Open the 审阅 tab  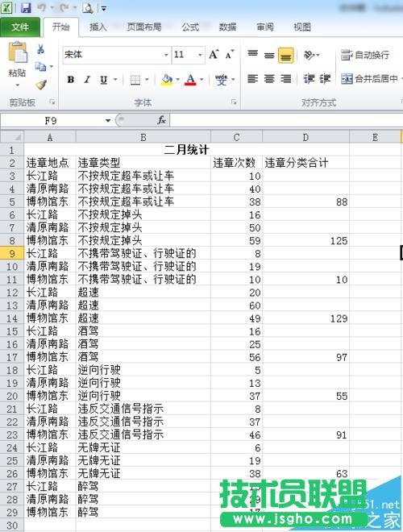click(x=265, y=27)
